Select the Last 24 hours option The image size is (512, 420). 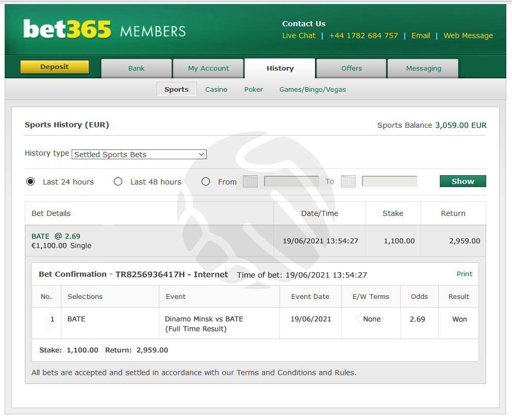30,181
